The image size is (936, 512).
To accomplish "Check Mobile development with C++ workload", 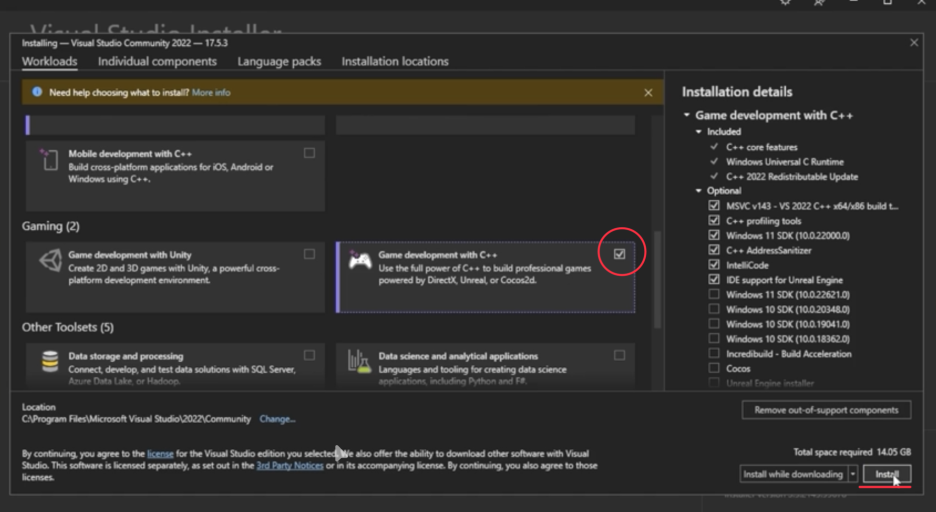I will (x=309, y=153).
